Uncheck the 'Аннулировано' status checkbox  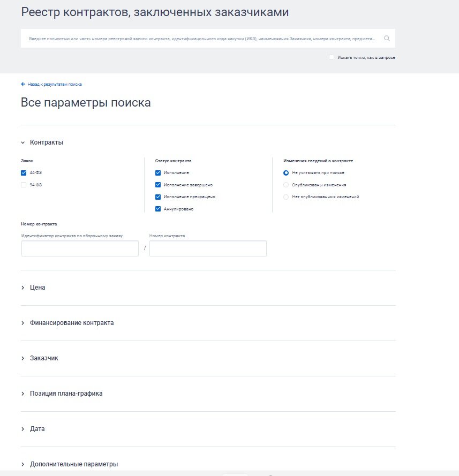[x=157, y=209]
